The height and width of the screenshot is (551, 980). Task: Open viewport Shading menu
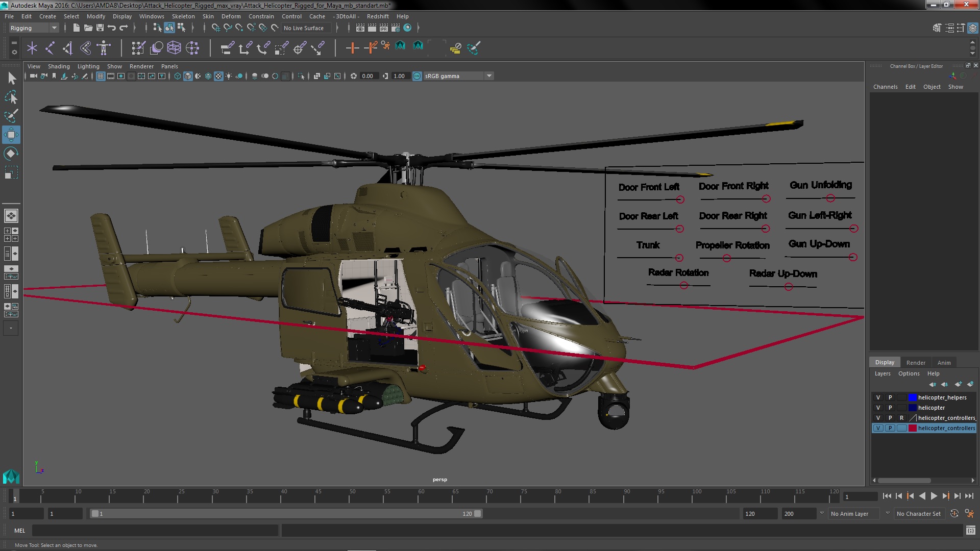pos(59,66)
